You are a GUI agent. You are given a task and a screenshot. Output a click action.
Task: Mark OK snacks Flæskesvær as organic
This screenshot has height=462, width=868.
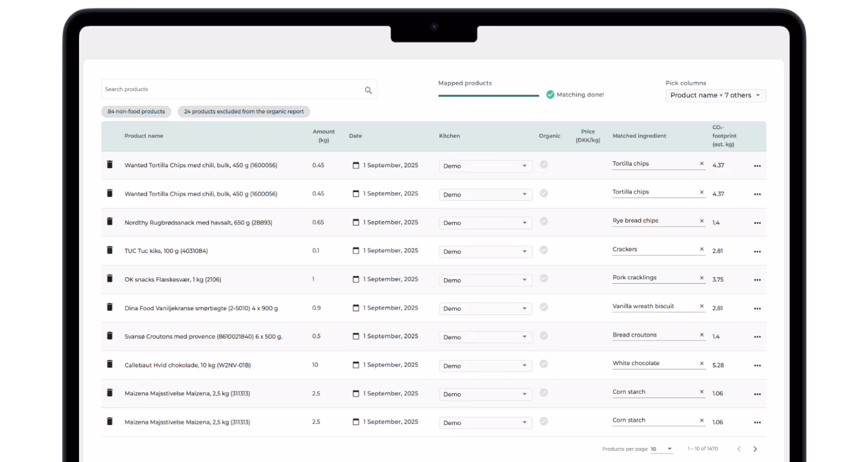[x=544, y=278]
